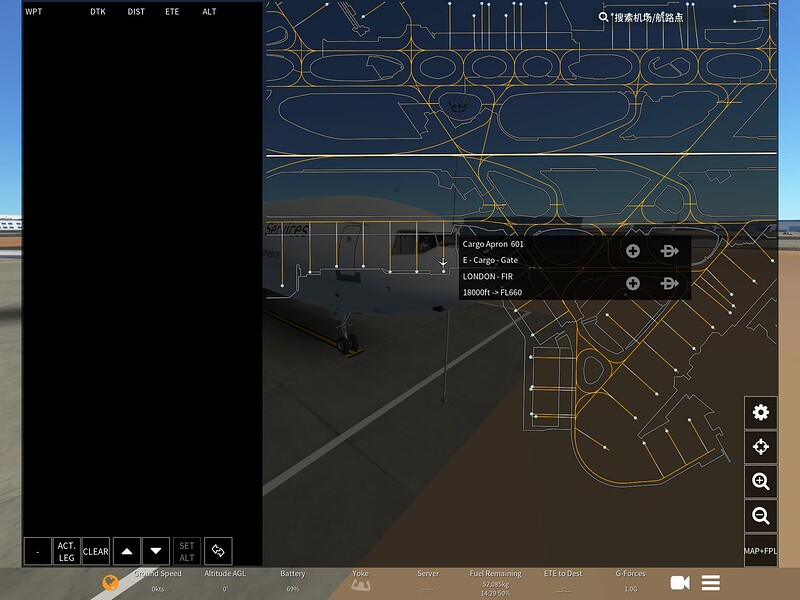Select Cargo Apron 601 label
The width and height of the screenshot is (800, 600).
(x=493, y=244)
